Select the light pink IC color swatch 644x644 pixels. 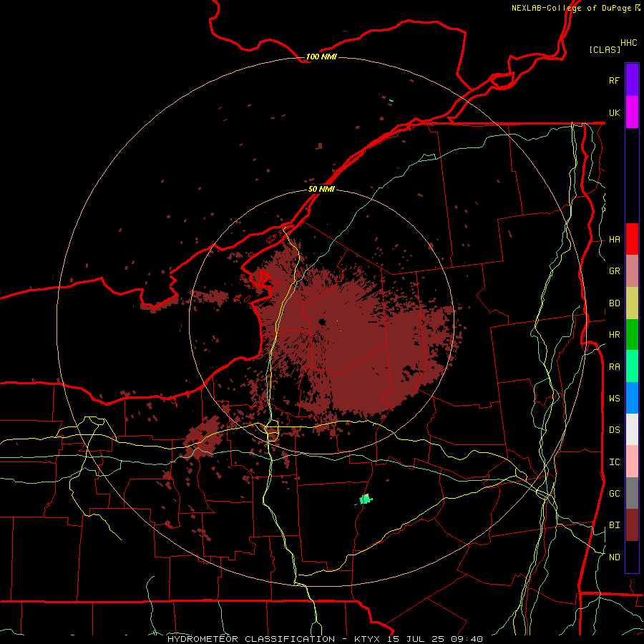[x=632, y=462]
